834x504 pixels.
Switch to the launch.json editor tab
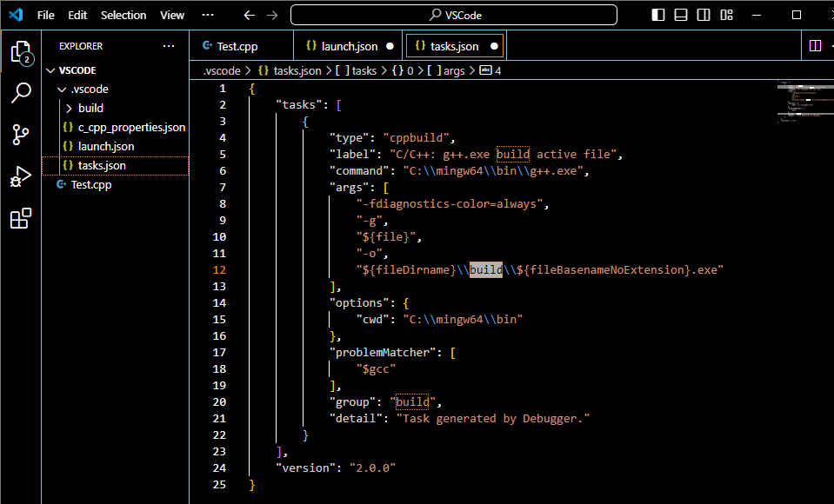tap(350, 46)
